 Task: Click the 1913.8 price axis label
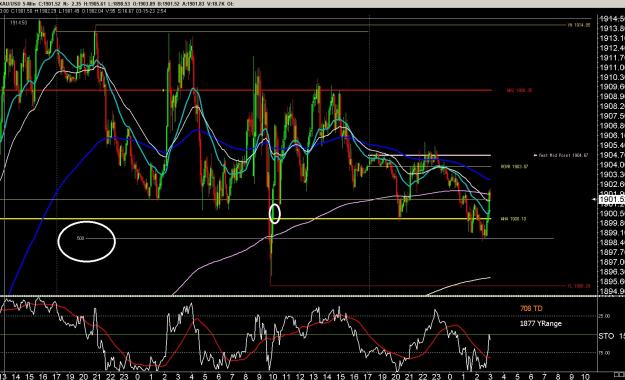tap(612, 28)
